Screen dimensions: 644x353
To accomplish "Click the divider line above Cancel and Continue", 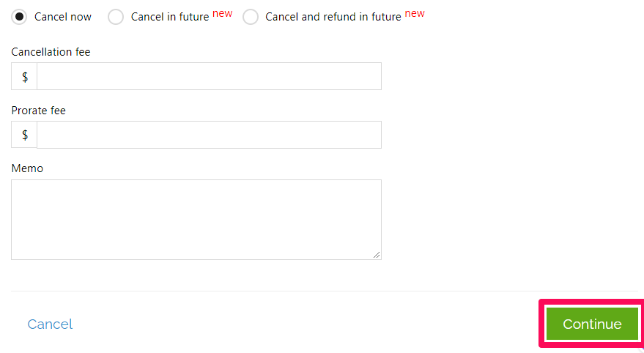I will [x=325, y=291].
